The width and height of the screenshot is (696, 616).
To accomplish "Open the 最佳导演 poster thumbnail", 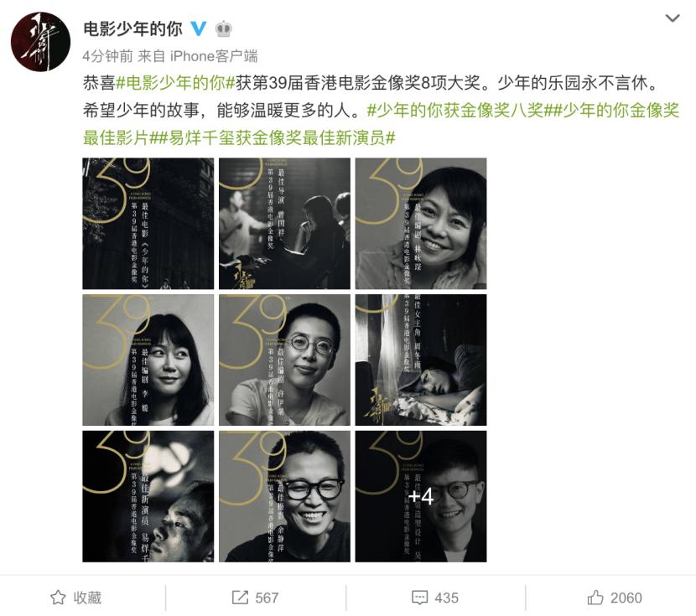I will coord(284,224).
